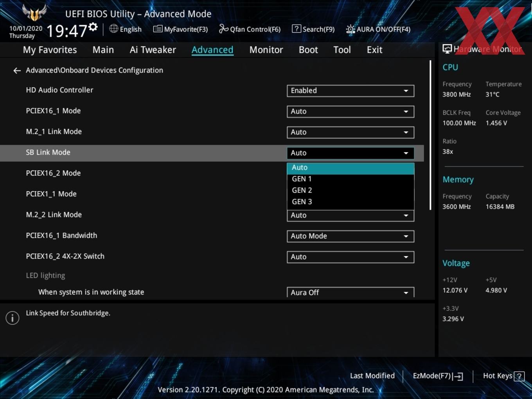
Task: Click the CPU Frequency 3800 MHz value
Action: (x=457, y=95)
